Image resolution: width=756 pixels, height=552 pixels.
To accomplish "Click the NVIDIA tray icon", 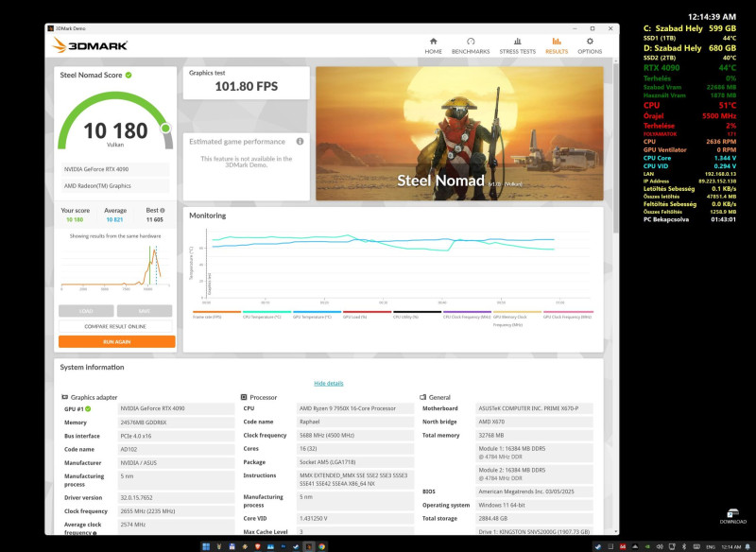I will pos(647,546).
